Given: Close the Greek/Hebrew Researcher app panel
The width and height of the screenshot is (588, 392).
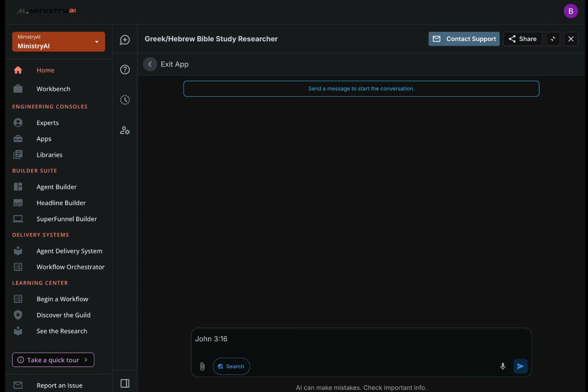Looking at the screenshot, I should pyautogui.click(x=571, y=39).
